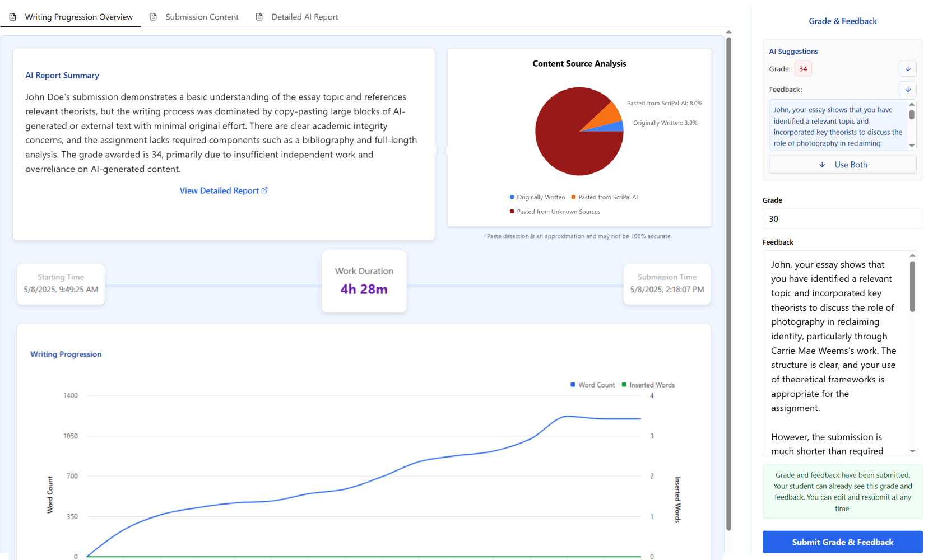Click the down-arrow icon inside the Use Both button
The width and height of the screenshot is (933, 560).
coord(822,164)
